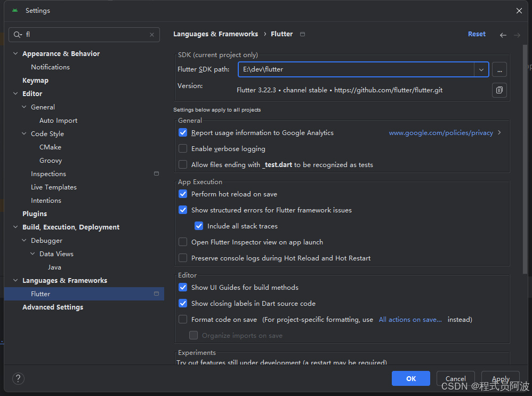This screenshot has width=532, height=396.
Task: Open Keymap settings page
Action: (x=35, y=81)
